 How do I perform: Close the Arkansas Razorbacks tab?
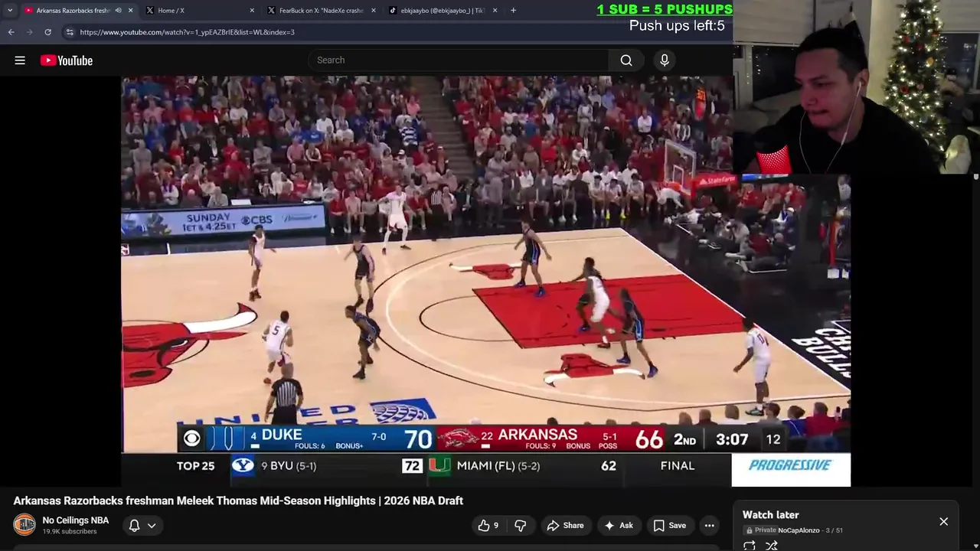point(130,11)
